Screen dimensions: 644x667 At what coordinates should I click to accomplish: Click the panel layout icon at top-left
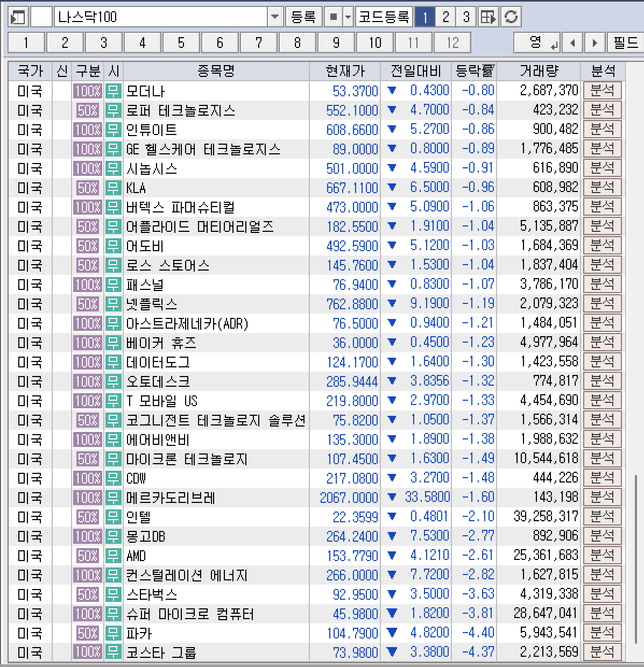[18, 17]
